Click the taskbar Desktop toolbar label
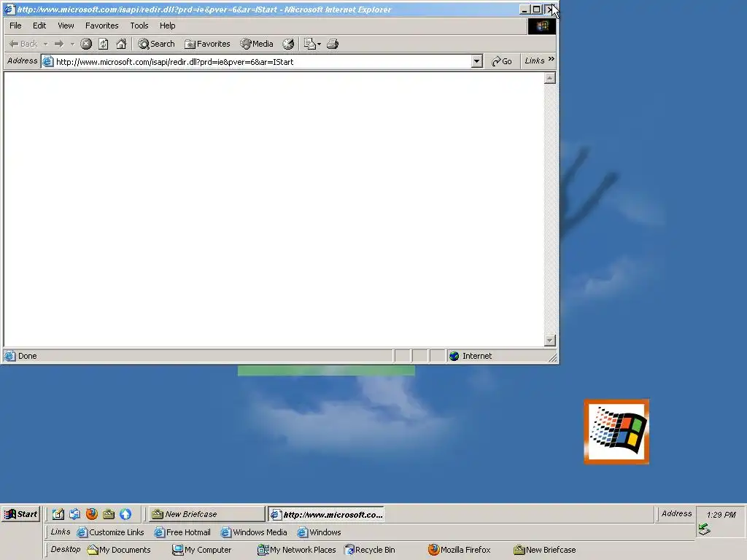This screenshot has width=747, height=560. (x=66, y=549)
